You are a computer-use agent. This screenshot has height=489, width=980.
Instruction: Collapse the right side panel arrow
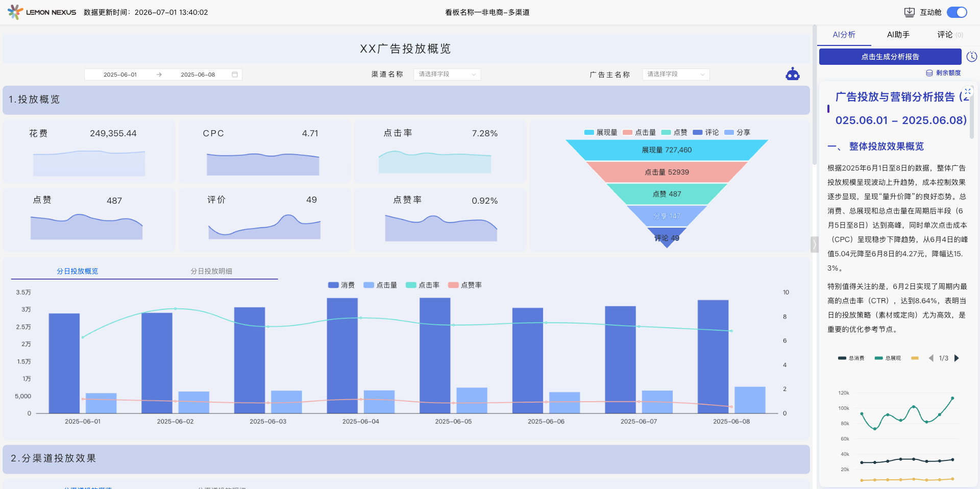(x=814, y=244)
